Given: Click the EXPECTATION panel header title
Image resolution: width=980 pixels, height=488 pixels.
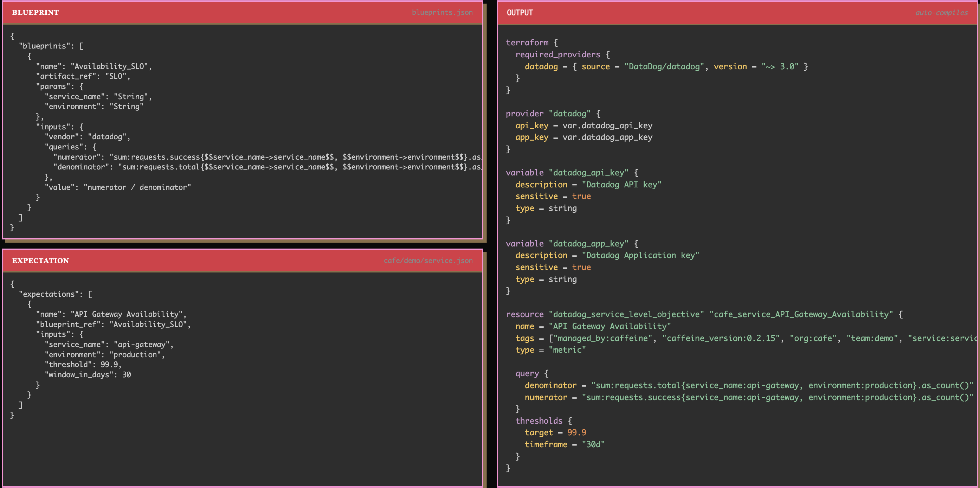Looking at the screenshot, I should pos(40,261).
